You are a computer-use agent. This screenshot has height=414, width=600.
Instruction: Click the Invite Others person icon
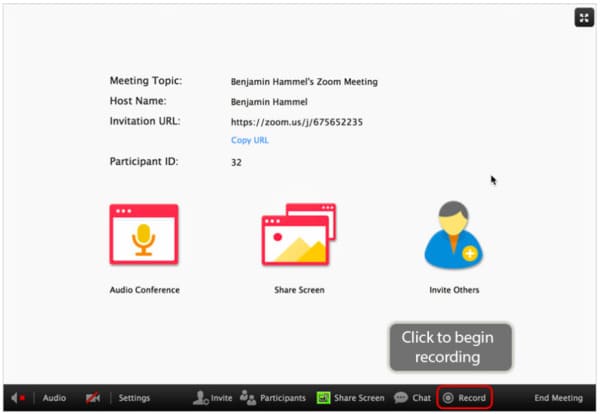click(454, 235)
